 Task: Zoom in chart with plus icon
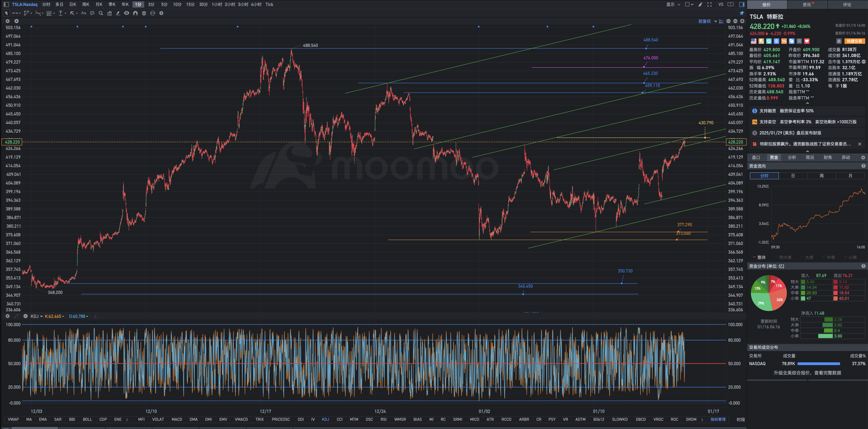pos(742,21)
